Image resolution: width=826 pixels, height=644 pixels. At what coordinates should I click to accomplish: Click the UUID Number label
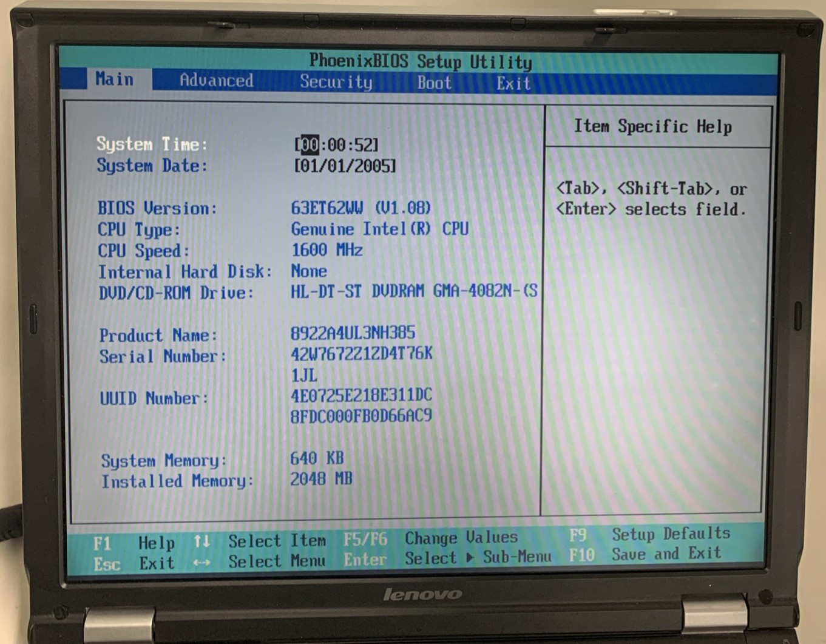click(x=154, y=398)
